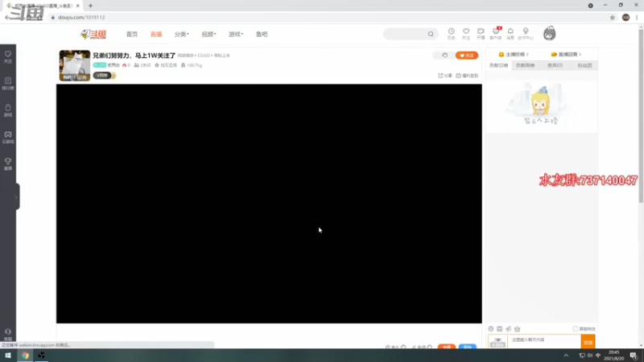644x362 pixels.
Task: Click the chat message input field
Action: pos(545,341)
